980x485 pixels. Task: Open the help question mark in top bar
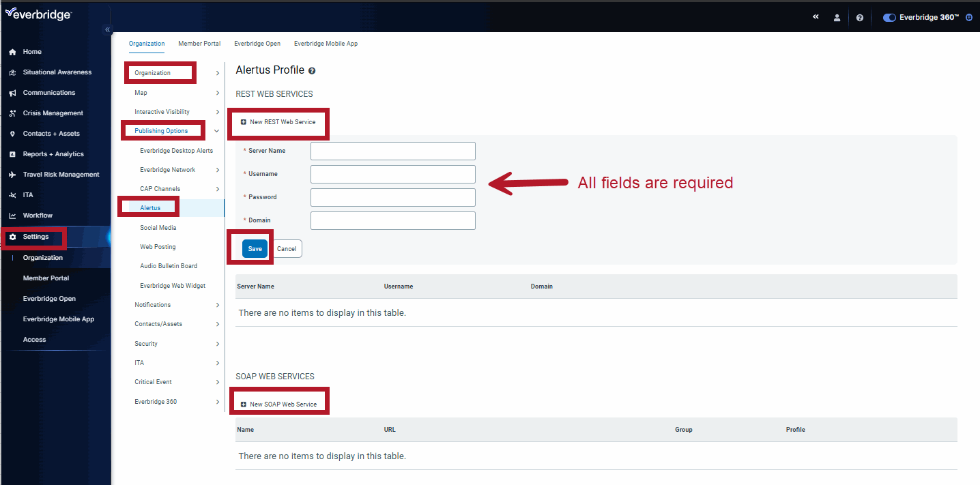(x=860, y=18)
